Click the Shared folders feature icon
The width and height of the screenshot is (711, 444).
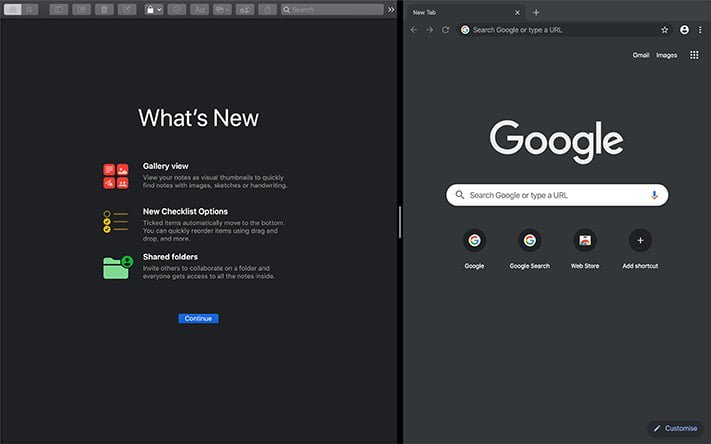[x=118, y=267]
